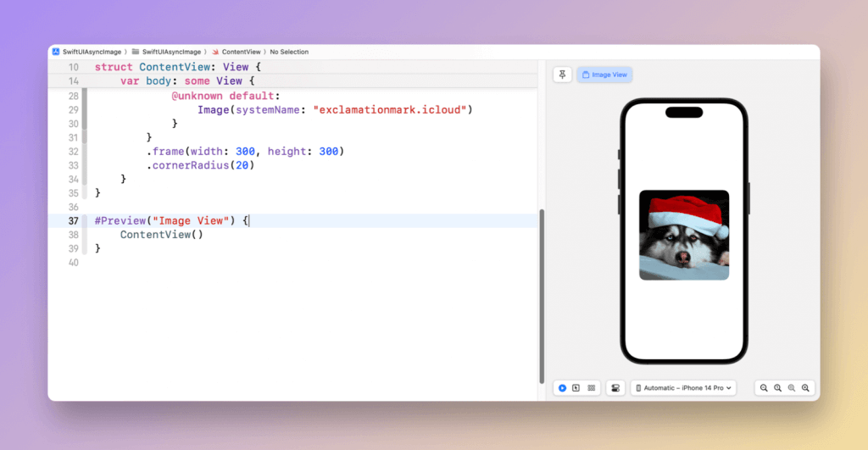Click the code folding ribbon near line 29
Viewport: 868px width, 450px height.
85,110
